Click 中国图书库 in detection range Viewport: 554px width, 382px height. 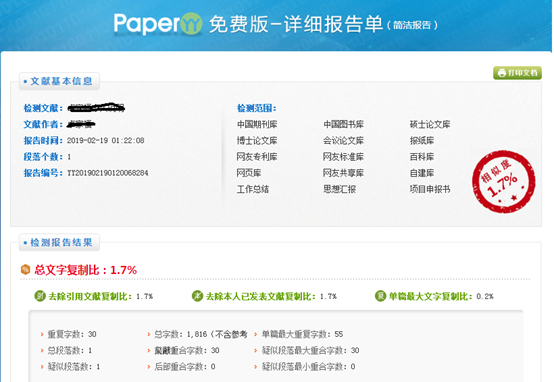(x=343, y=124)
